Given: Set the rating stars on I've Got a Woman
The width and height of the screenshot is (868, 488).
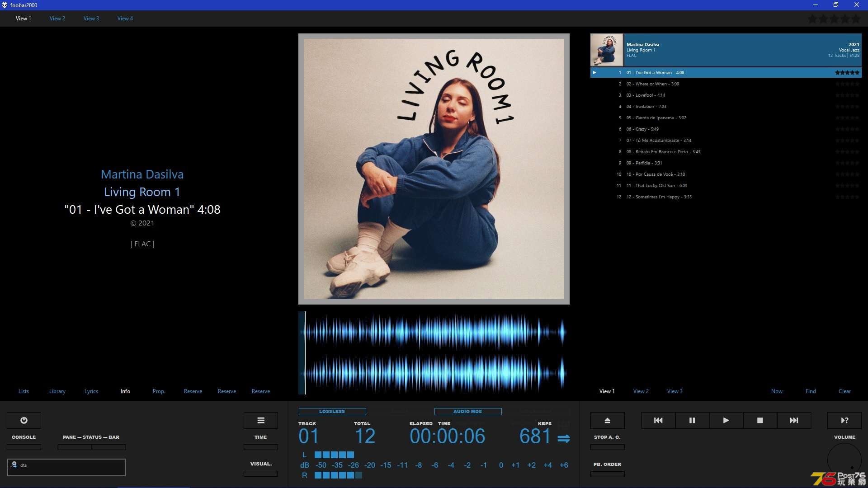Looking at the screenshot, I should [x=847, y=72].
